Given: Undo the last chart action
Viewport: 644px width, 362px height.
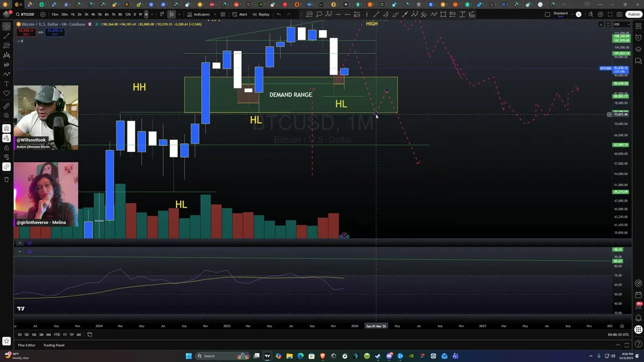Looking at the screenshot, I should coord(279,14).
